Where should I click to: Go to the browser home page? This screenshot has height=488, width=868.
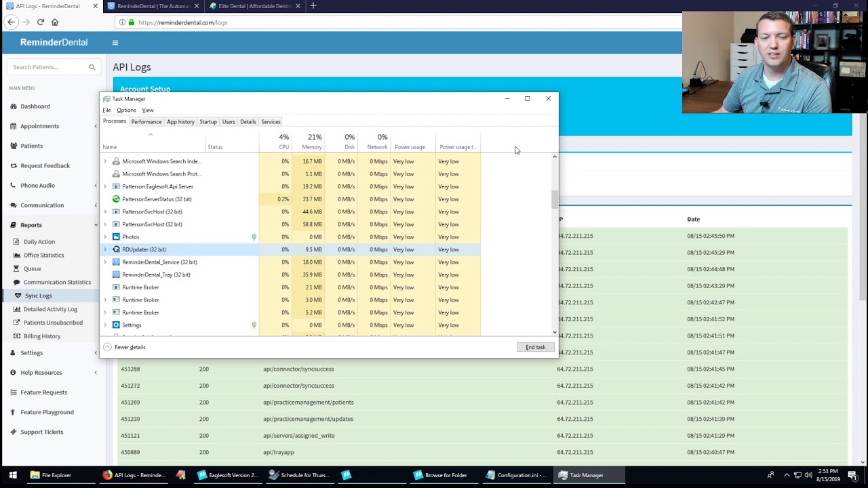(55, 22)
